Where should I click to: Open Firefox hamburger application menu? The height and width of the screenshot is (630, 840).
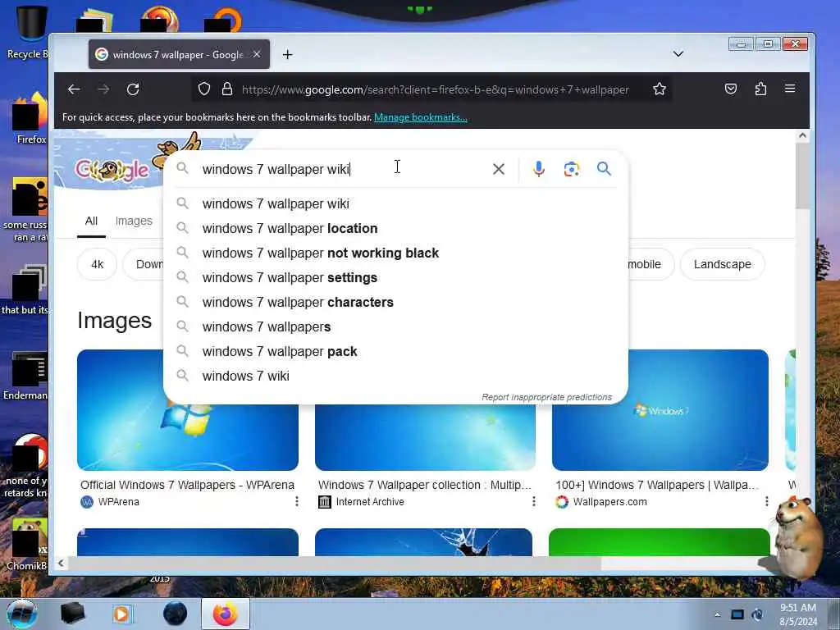click(790, 89)
